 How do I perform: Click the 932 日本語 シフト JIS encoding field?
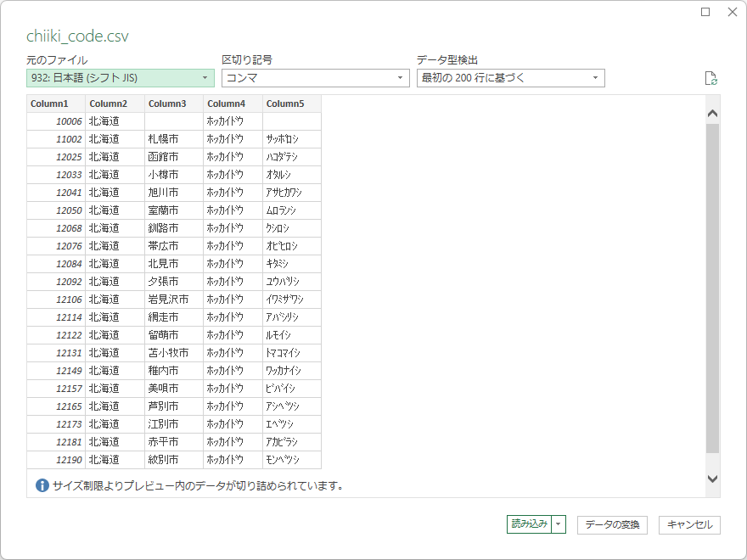110,77
